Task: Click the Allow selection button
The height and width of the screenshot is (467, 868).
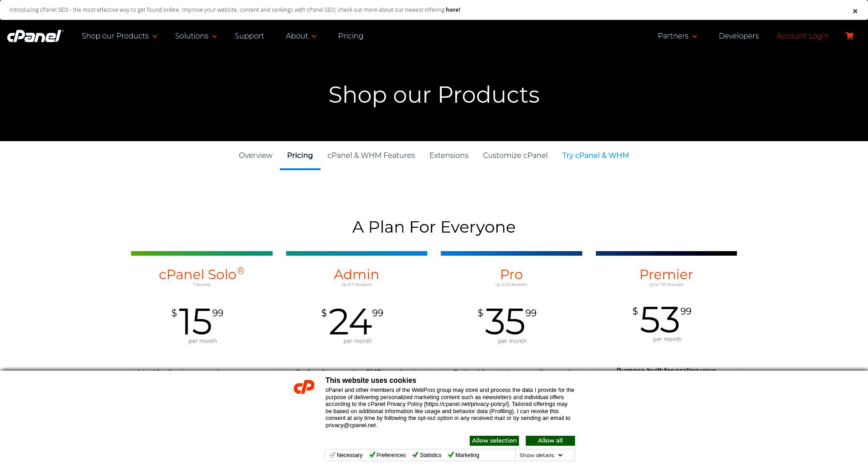Action: pos(494,441)
